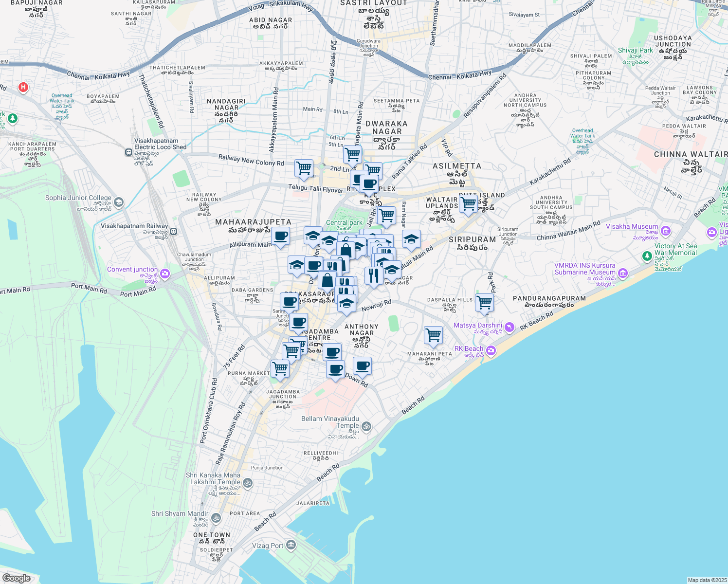Click the coffee cup marker at RTC Complex
The width and height of the screenshot is (728, 584).
click(x=369, y=184)
